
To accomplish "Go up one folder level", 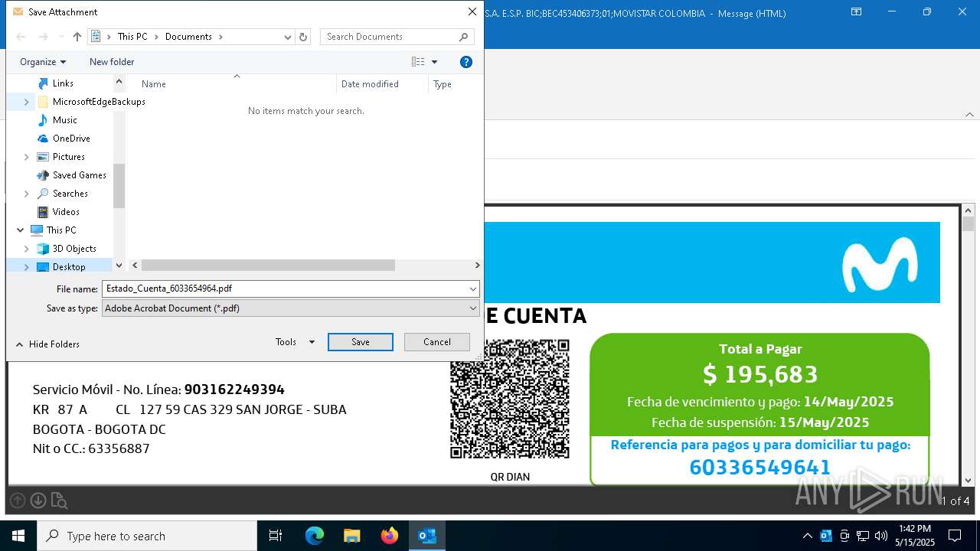I will 77,37.
